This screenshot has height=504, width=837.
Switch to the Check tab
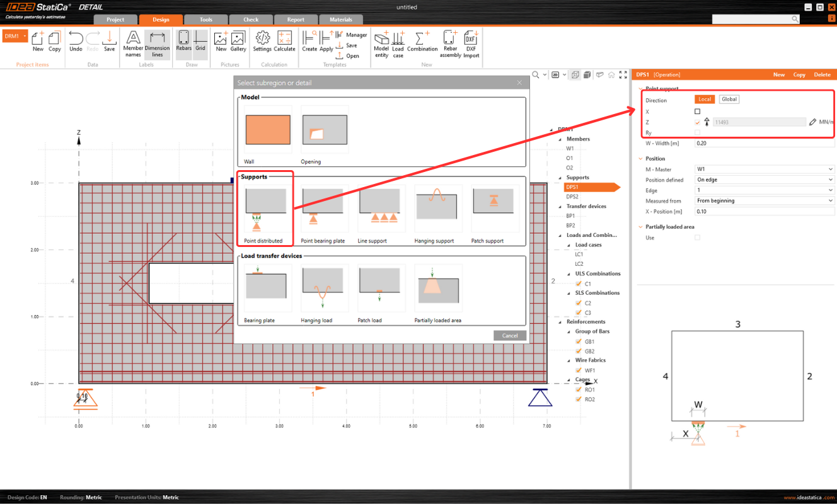click(251, 20)
